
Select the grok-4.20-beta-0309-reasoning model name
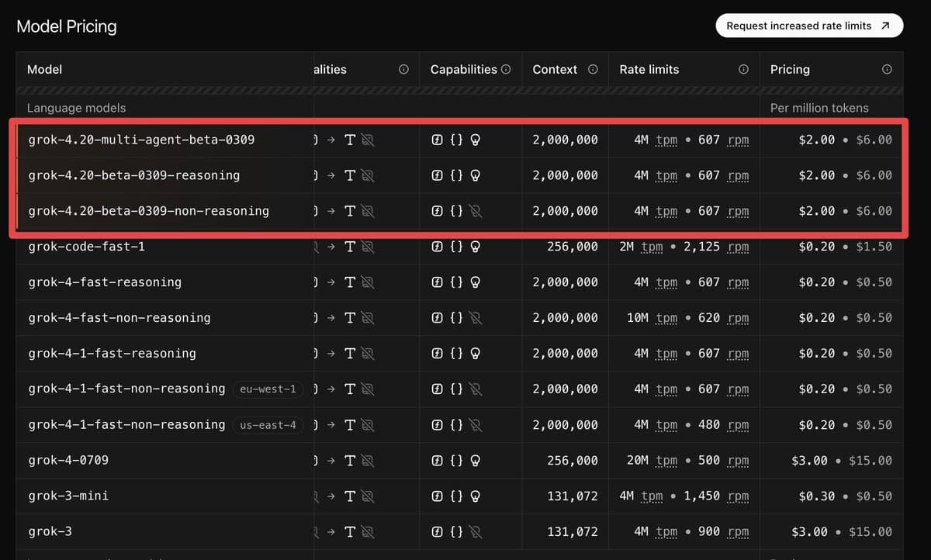tap(134, 176)
